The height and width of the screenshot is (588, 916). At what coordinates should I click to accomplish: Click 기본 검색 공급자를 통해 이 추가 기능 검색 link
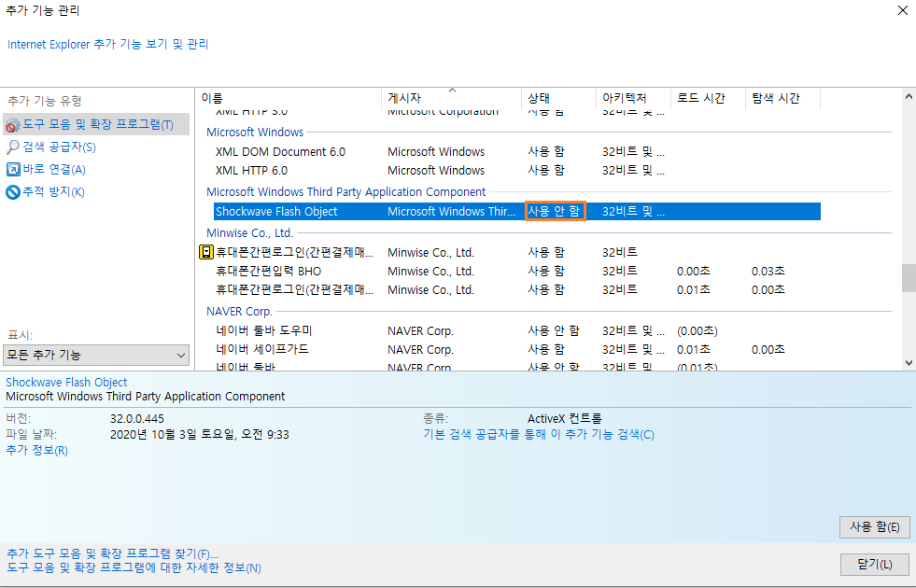point(539,434)
